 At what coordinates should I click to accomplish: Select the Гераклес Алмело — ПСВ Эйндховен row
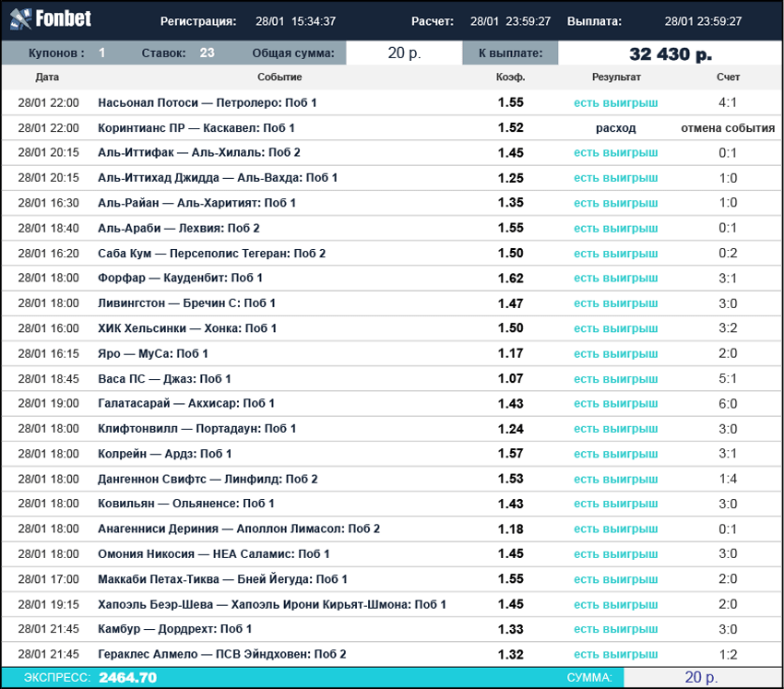(221, 654)
